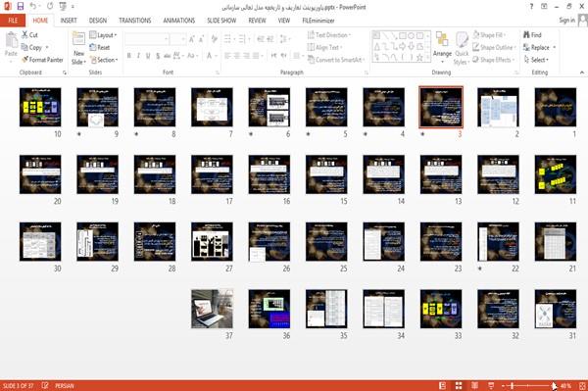Switch to Reading View in status bar
Viewport: 588px width, 391px height.
pos(474,385)
